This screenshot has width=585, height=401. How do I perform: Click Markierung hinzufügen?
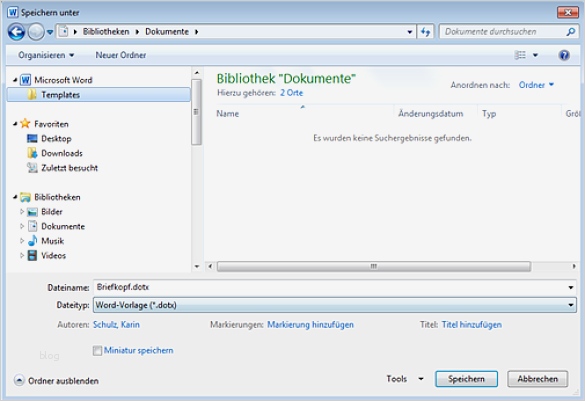tap(310, 325)
